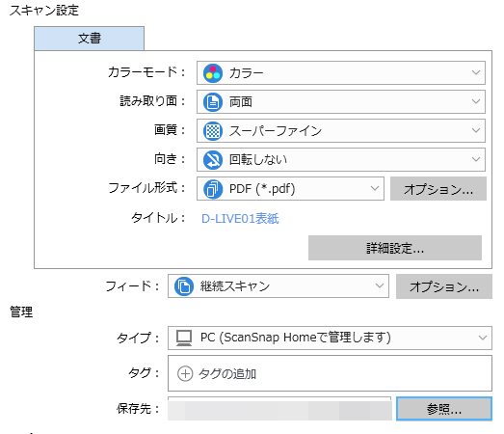Expand the カラーモード dropdown arrow
504x434 pixels.
click(x=476, y=72)
